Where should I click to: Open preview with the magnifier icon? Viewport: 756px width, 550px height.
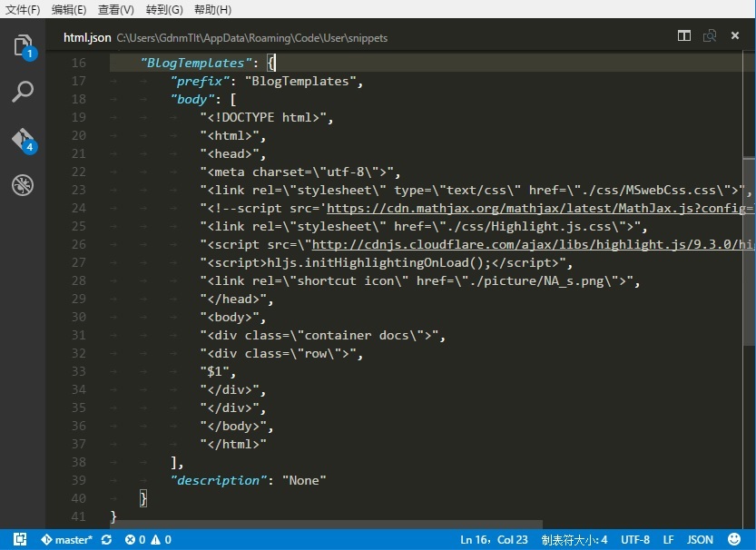click(708, 36)
